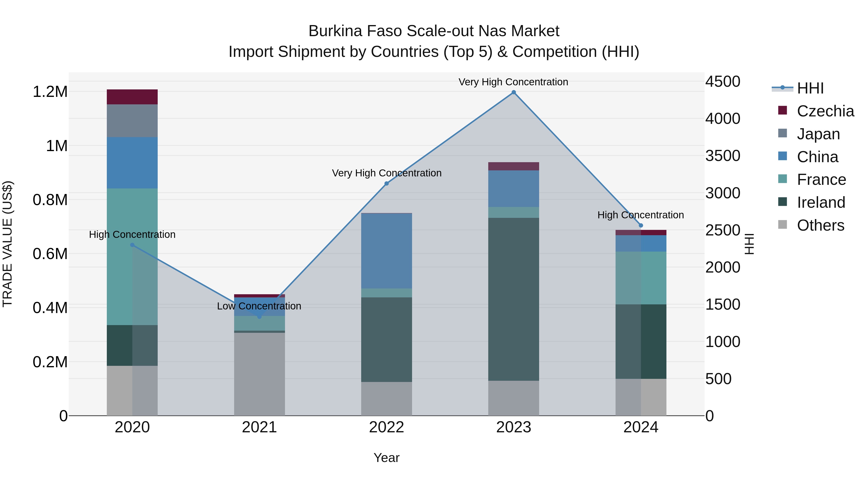Select the 2020 HHI data point
The height and width of the screenshot is (488, 868).
132,245
